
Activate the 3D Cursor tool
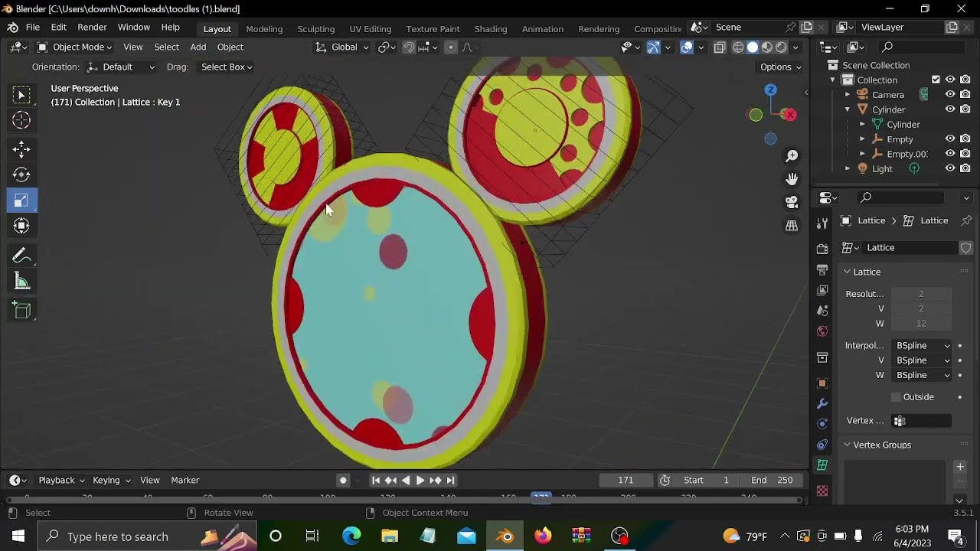click(x=21, y=120)
